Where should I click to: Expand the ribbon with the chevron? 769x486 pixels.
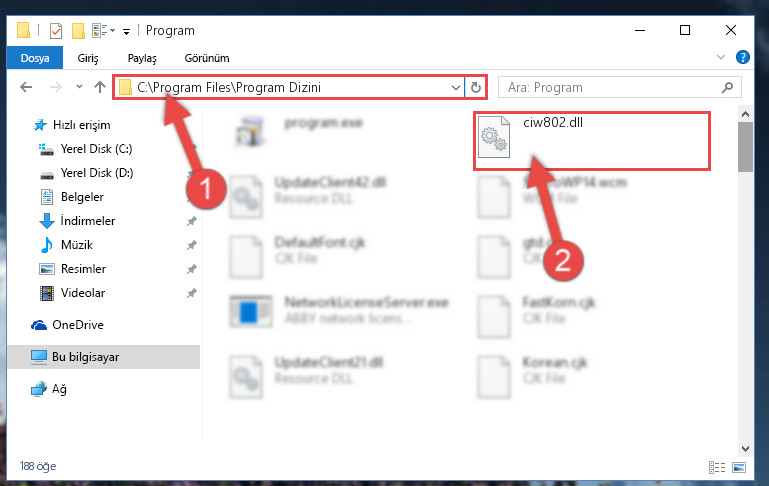click(x=720, y=57)
